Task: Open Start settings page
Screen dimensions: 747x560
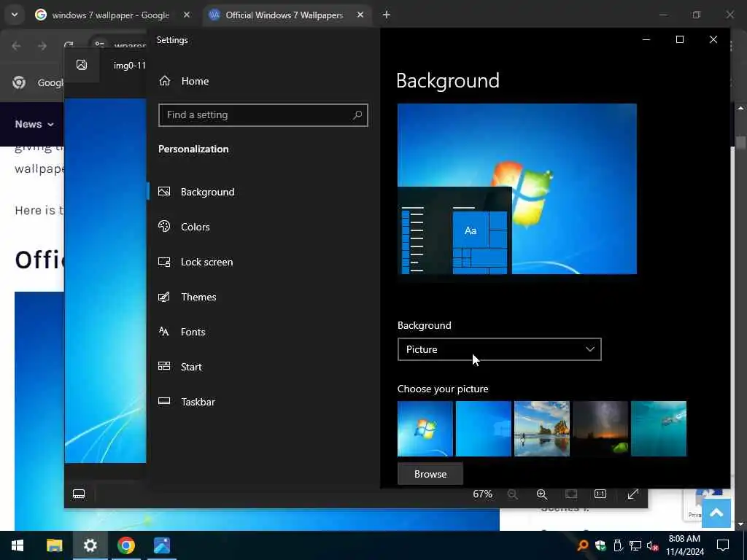Action: tap(180, 367)
